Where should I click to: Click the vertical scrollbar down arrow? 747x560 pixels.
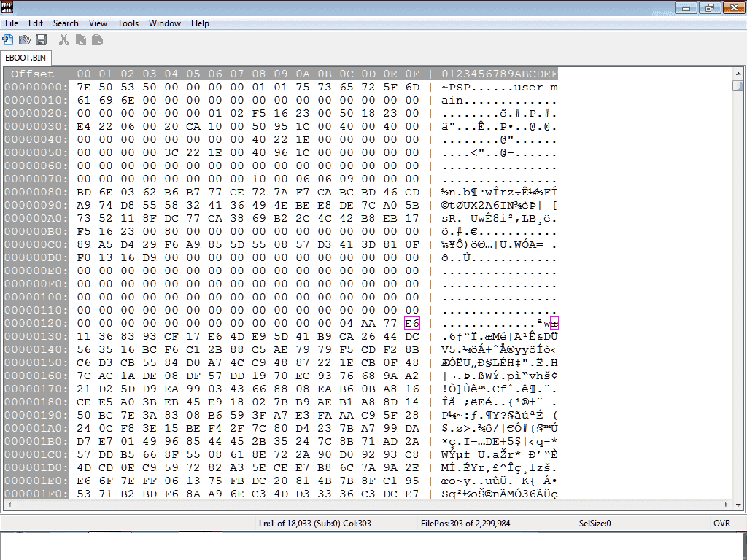(738, 505)
